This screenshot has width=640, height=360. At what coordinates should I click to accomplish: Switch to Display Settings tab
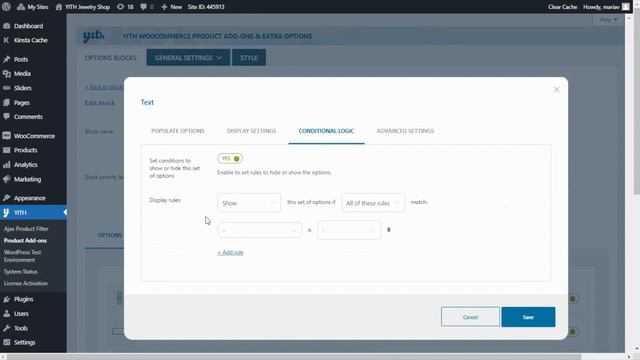(x=251, y=131)
